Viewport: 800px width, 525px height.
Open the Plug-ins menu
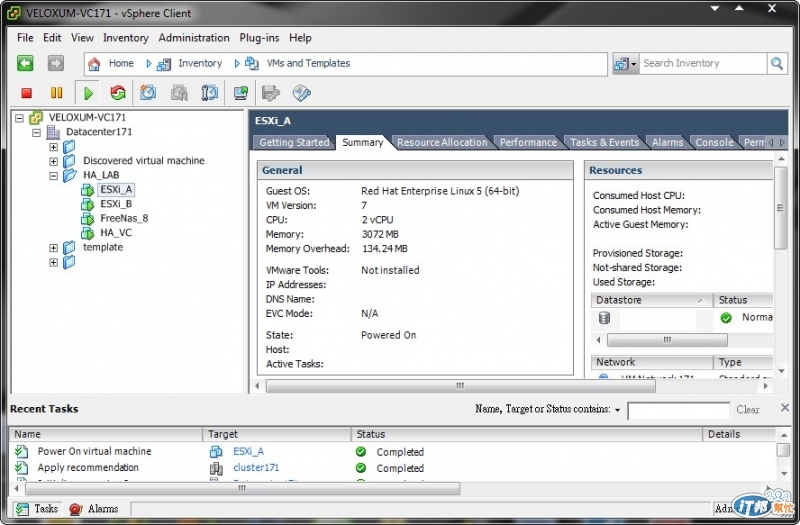[259, 38]
